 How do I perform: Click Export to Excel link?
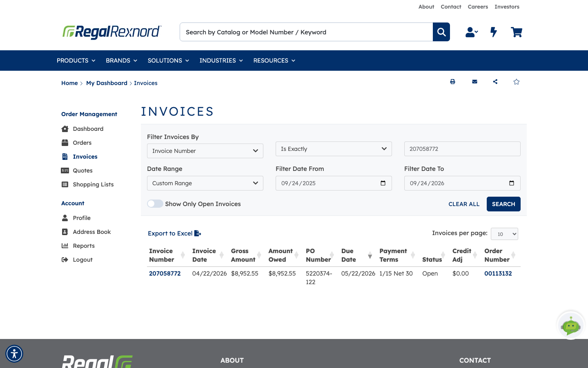174,233
